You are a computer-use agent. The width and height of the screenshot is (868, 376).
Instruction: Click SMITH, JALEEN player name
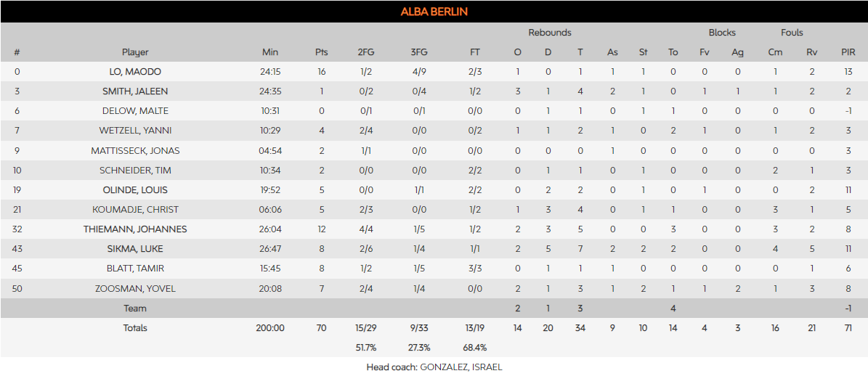pos(135,91)
